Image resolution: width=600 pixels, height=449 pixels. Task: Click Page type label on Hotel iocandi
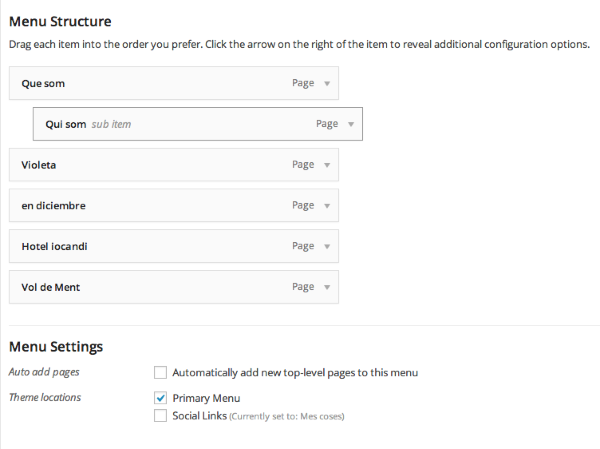(x=303, y=246)
